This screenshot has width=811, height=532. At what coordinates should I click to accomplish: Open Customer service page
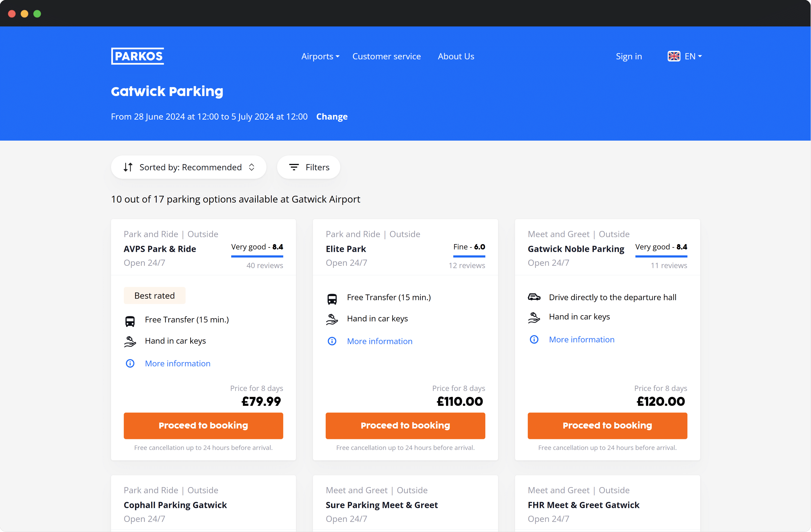[x=386, y=56]
